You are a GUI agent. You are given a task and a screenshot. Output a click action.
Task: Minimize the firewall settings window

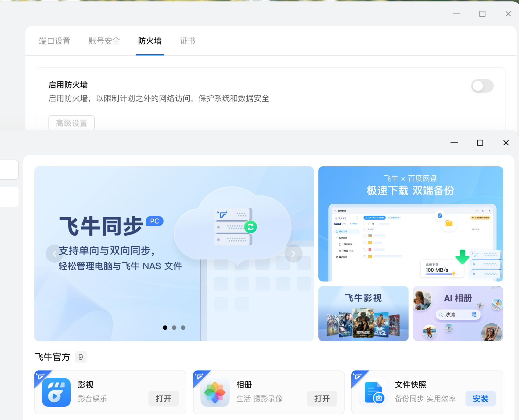[x=456, y=14]
